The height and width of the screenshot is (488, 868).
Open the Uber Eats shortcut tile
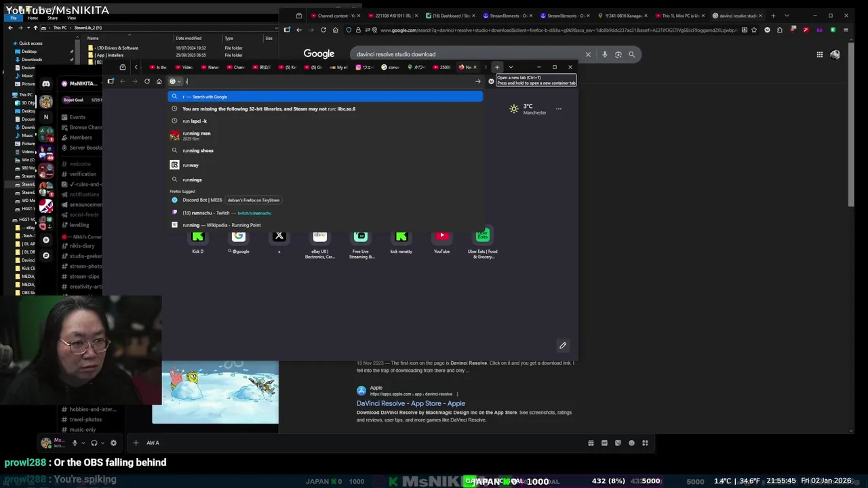coord(482,241)
